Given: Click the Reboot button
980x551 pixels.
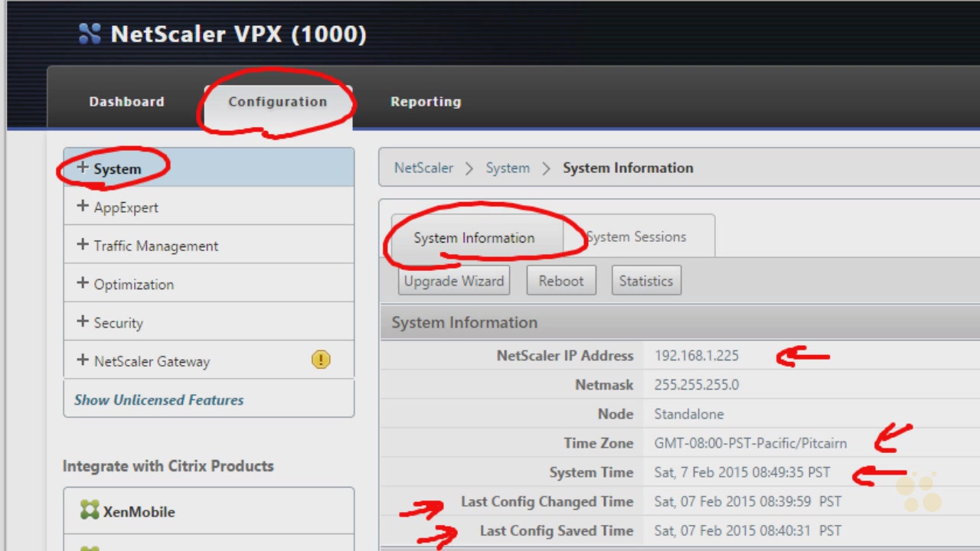Looking at the screenshot, I should tap(561, 281).
